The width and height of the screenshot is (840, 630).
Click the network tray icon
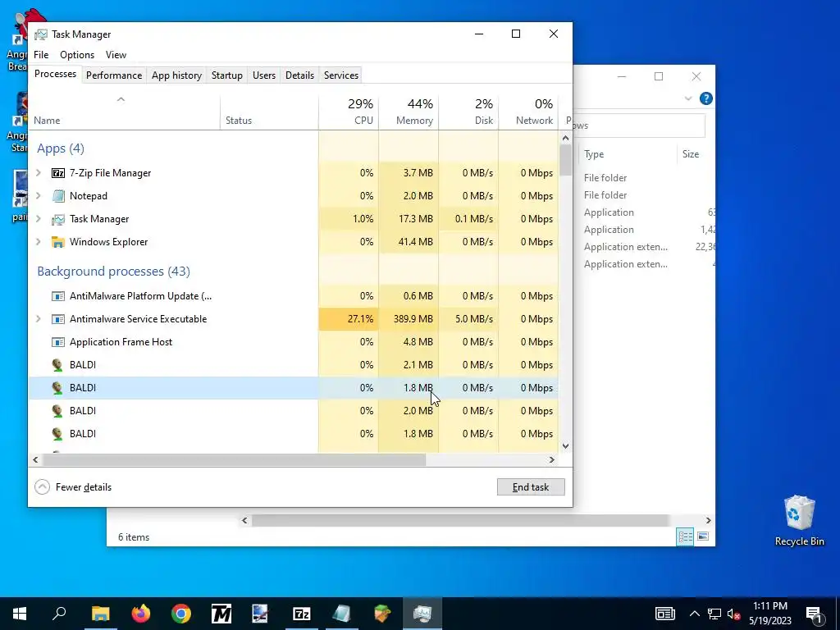(x=714, y=614)
